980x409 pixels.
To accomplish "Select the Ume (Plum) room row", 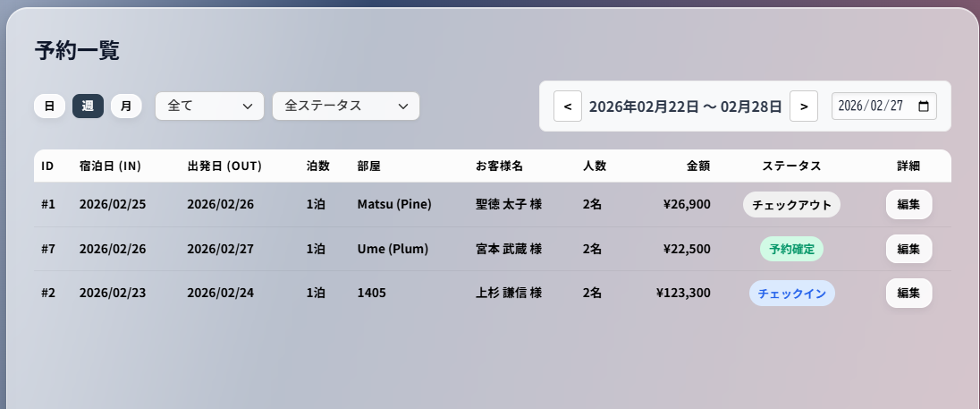I will click(x=393, y=249).
